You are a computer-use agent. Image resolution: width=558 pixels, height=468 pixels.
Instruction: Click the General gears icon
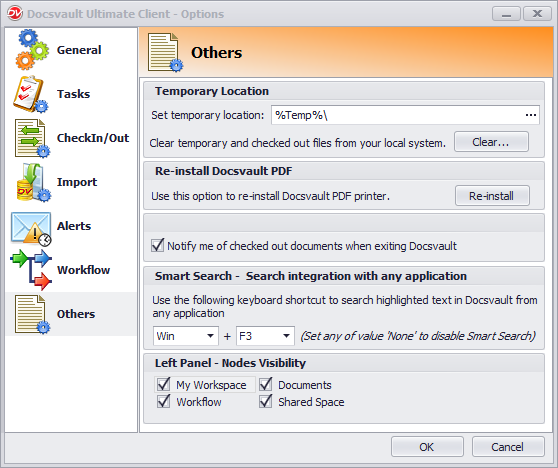(x=32, y=50)
